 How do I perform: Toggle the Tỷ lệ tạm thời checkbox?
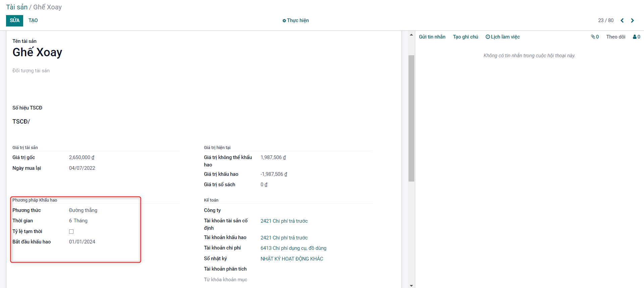tap(71, 231)
